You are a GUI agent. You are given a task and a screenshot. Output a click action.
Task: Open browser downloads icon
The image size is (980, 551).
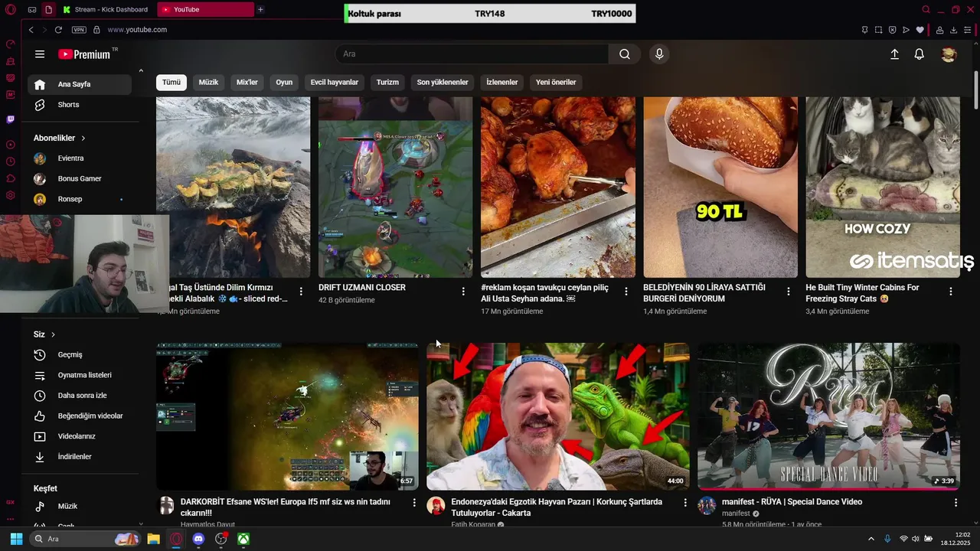pyautogui.click(x=953, y=30)
